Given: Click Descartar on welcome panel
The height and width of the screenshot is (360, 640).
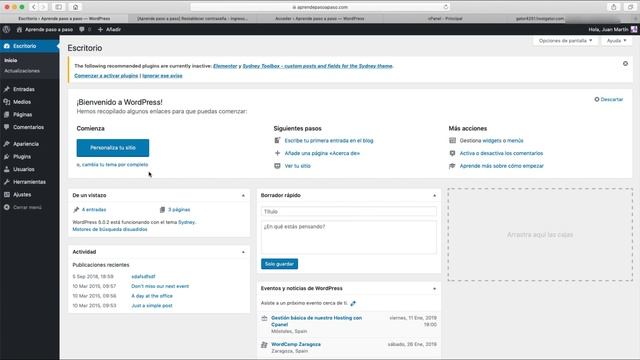Looking at the screenshot, I should point(609,100).
